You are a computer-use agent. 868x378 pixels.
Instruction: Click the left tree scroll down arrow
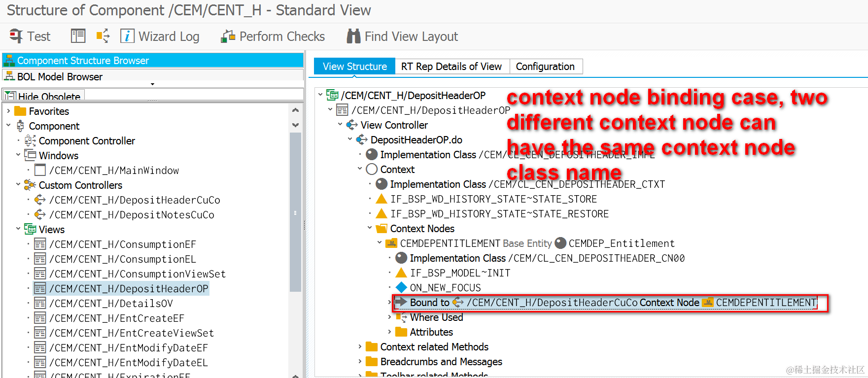295,125
